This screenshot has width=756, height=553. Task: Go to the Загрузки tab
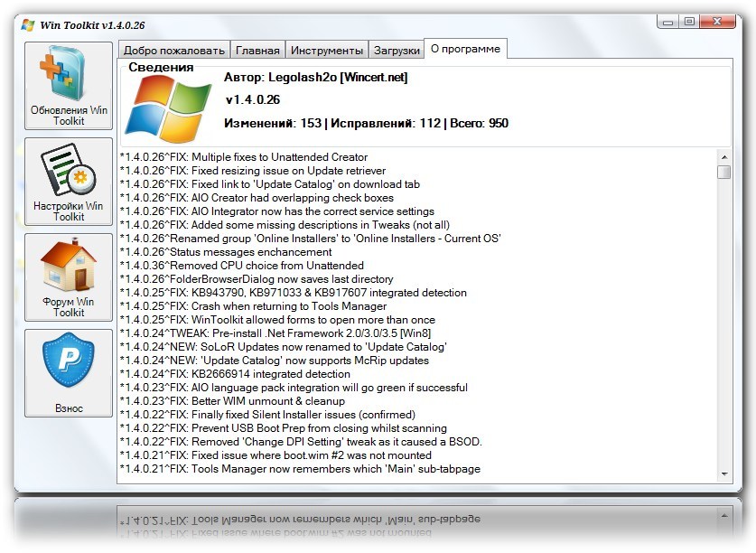coord(397,51)
